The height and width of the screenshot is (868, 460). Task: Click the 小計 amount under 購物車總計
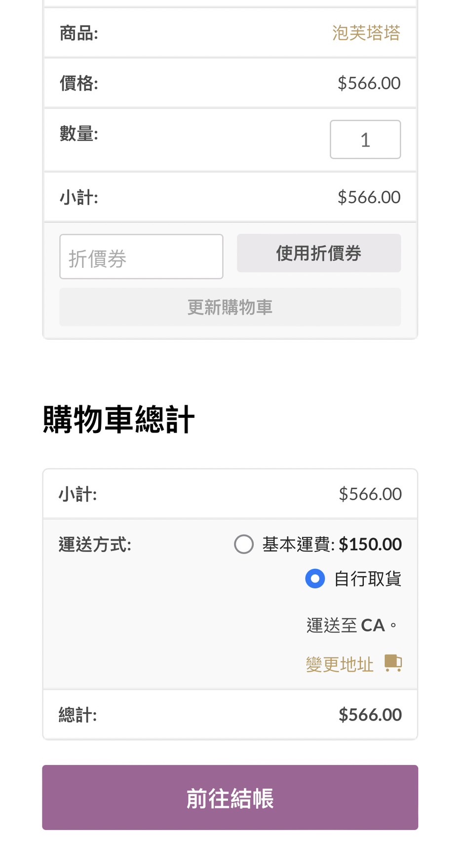tap(370, 494)
